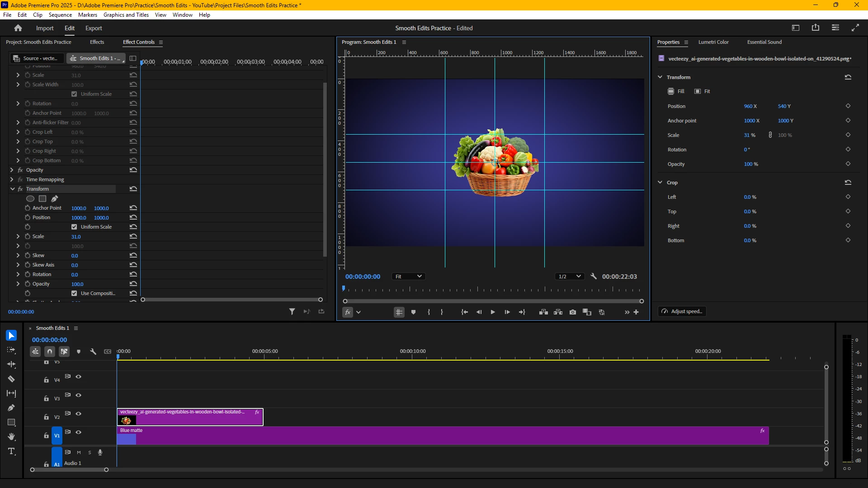Open the 1/2 playback resolution dropdown
This screenshot has height=488, width=868.
569,277
